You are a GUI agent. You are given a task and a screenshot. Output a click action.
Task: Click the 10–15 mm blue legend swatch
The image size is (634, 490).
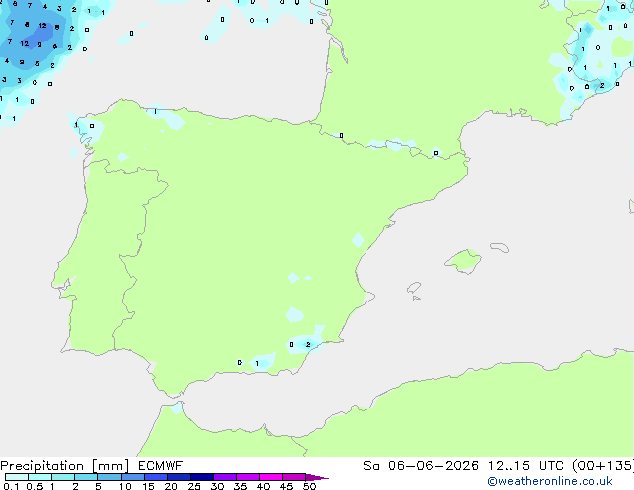(x=133, y=477)
